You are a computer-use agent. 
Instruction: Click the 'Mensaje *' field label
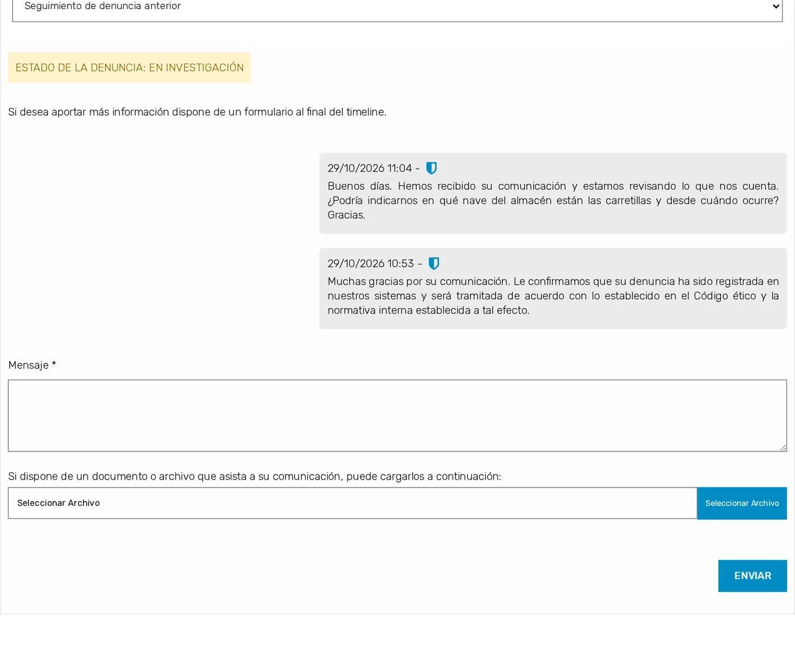[32, 365]
